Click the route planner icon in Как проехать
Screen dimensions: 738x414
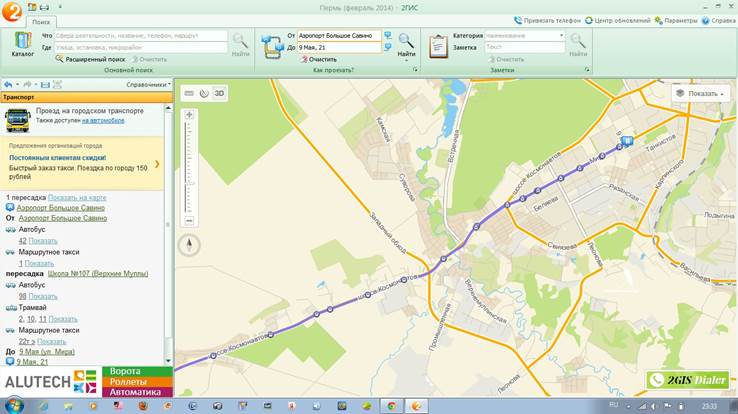pos(273,47)
